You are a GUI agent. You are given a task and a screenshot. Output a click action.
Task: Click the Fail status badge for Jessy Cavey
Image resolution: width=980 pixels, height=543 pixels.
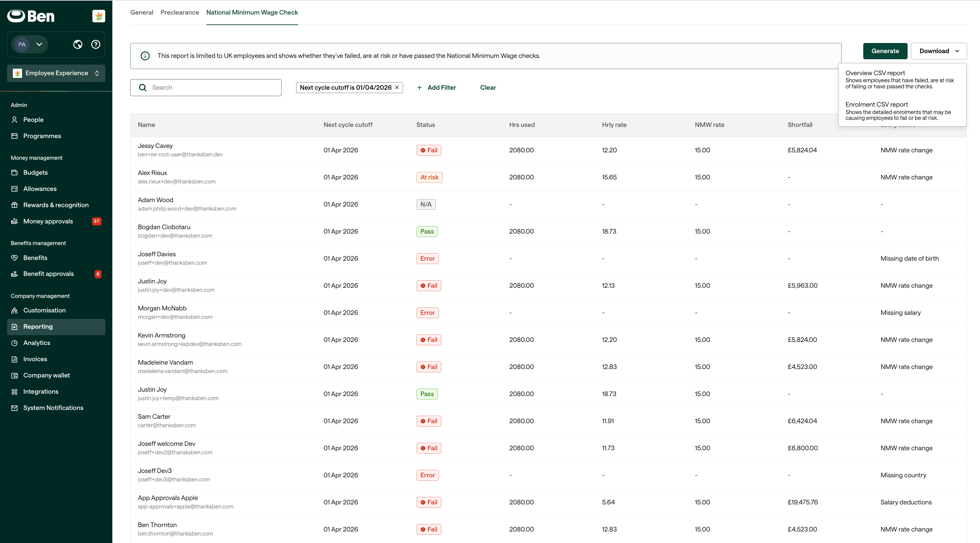428,150
